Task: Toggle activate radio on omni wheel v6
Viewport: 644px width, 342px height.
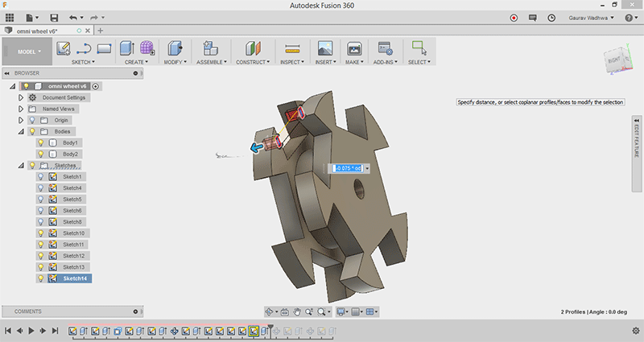Action: coord(96,86)
